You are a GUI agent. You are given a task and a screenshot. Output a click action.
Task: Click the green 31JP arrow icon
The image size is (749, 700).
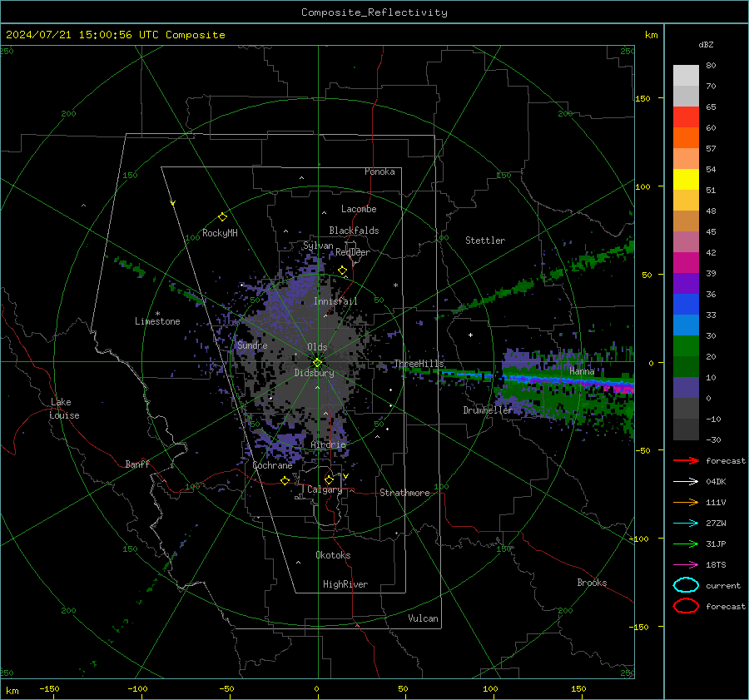tap(686, 544)
